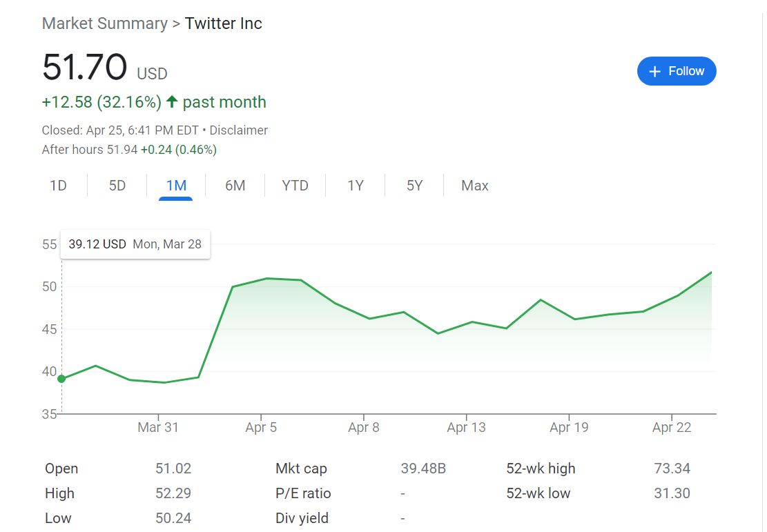767x532 pixels.
Task: Switch chart to 6M range
Action: tap(235, 186)
